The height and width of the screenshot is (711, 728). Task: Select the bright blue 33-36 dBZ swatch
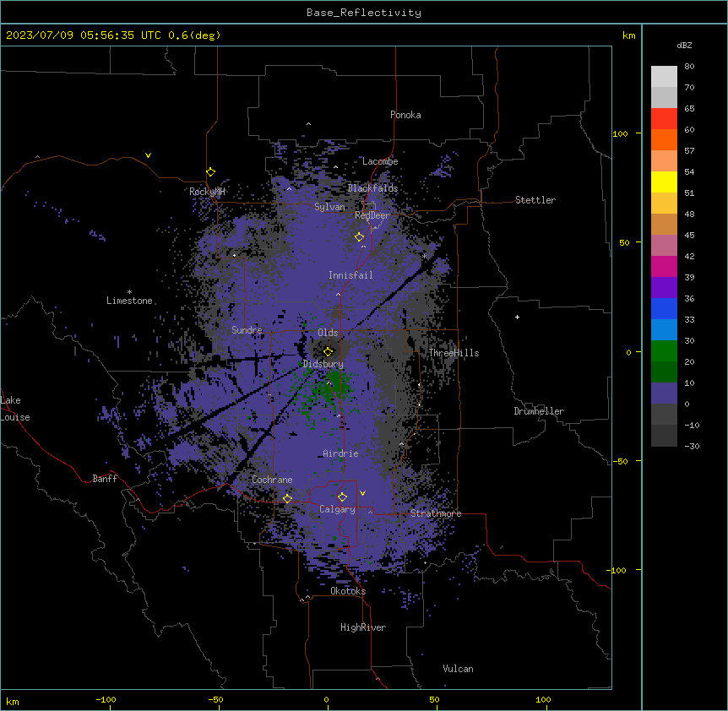coord(664,309)
